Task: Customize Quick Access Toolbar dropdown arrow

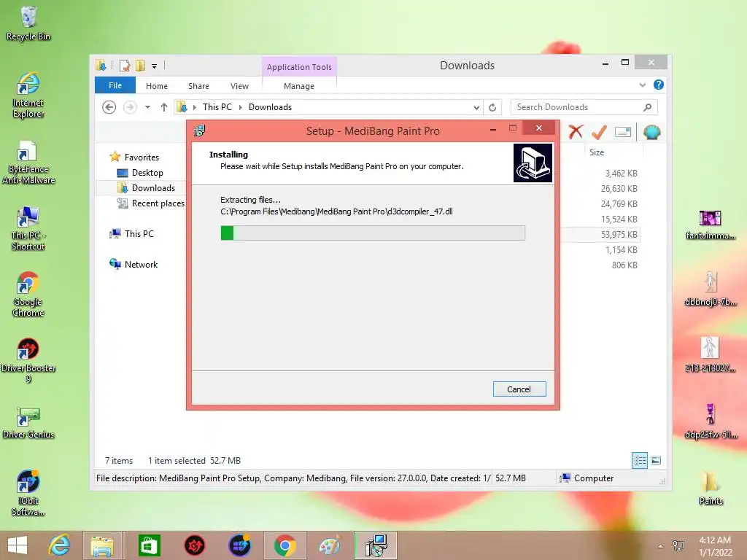Action: [154, 66]
